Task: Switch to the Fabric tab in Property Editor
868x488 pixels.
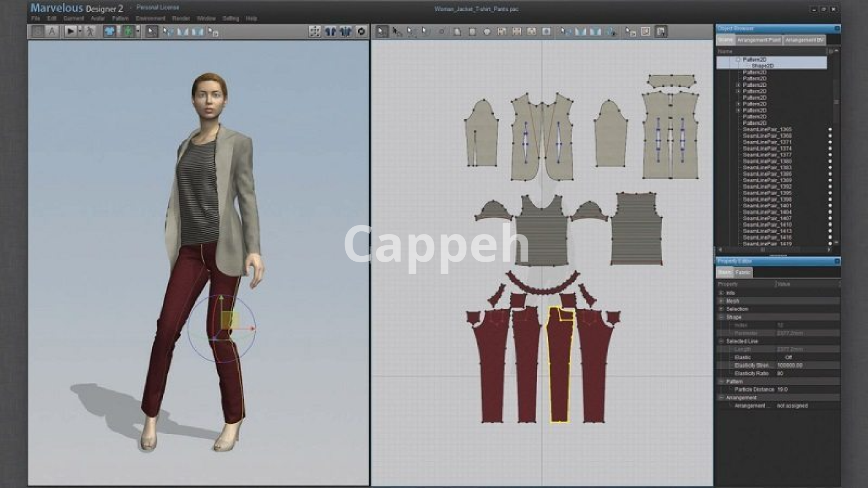Action: coord(742,272)
